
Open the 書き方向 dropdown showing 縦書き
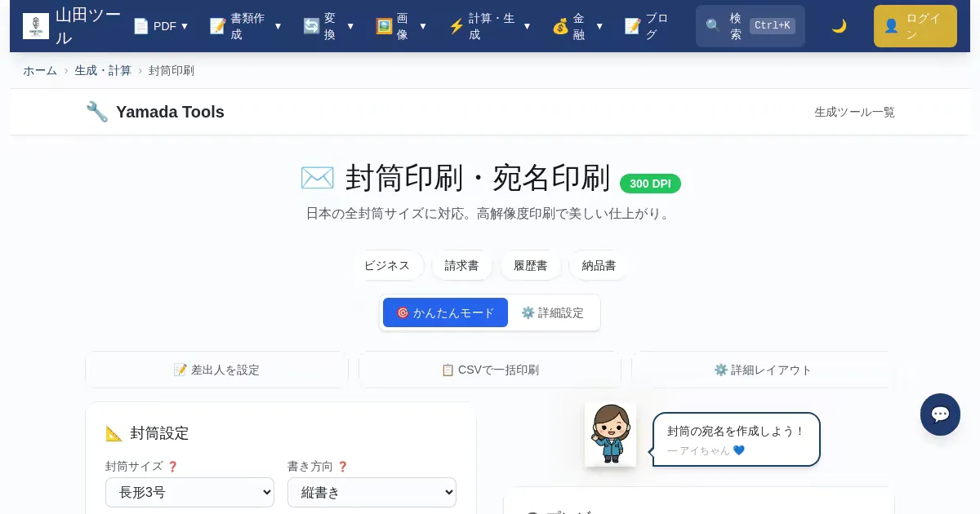372,492
